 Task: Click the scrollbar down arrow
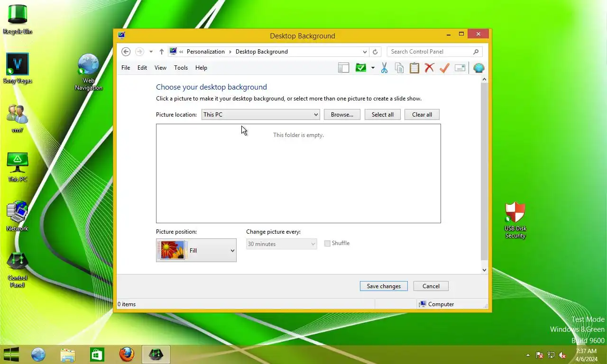click(484, 270)
